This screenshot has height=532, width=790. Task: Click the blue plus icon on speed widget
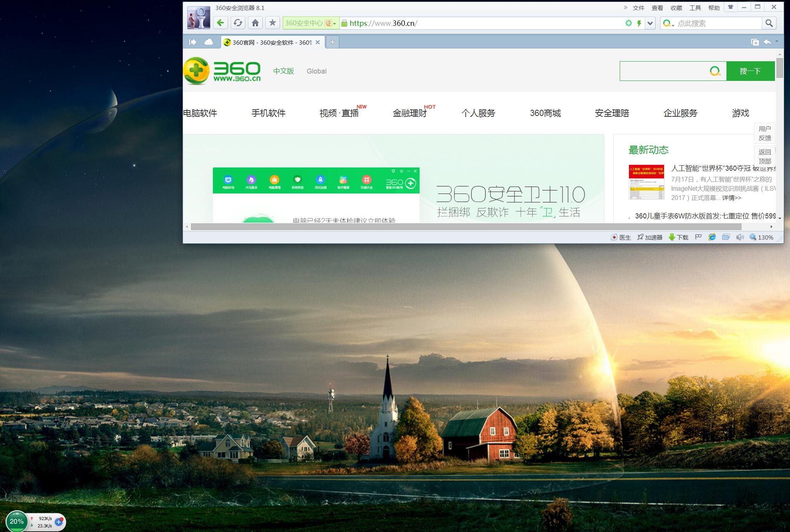point(59,522)
